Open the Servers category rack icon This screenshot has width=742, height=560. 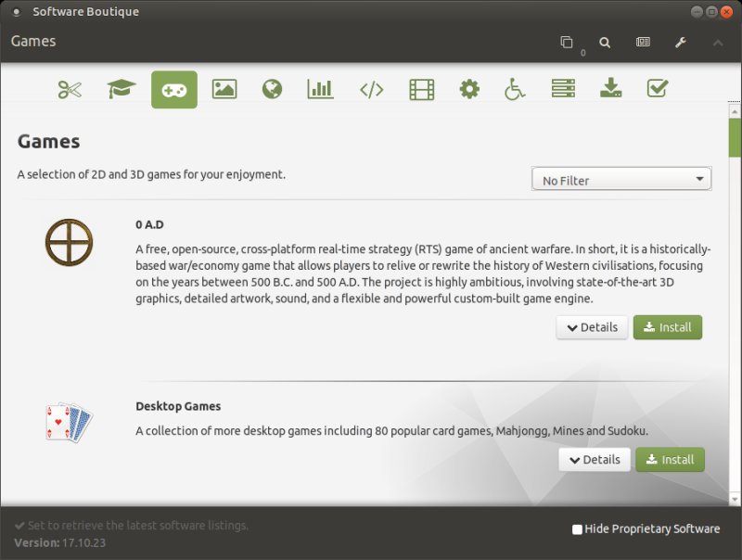563,88
